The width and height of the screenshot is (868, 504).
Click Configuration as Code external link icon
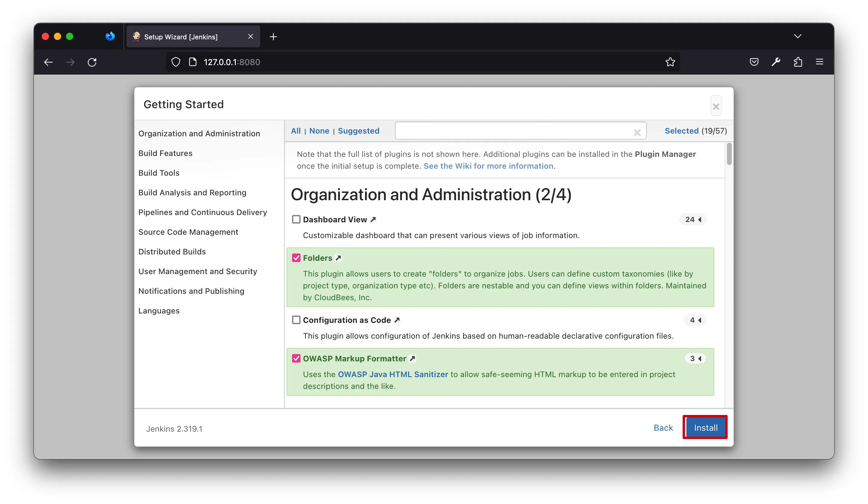pyautogui.click(x=397, y=320)
